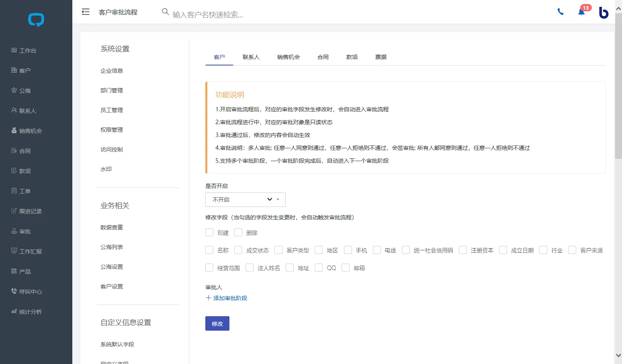The height and width of the screenshot is (364, 622).
Task: Open 公海 in the sidebar
Action: point(21,90)
